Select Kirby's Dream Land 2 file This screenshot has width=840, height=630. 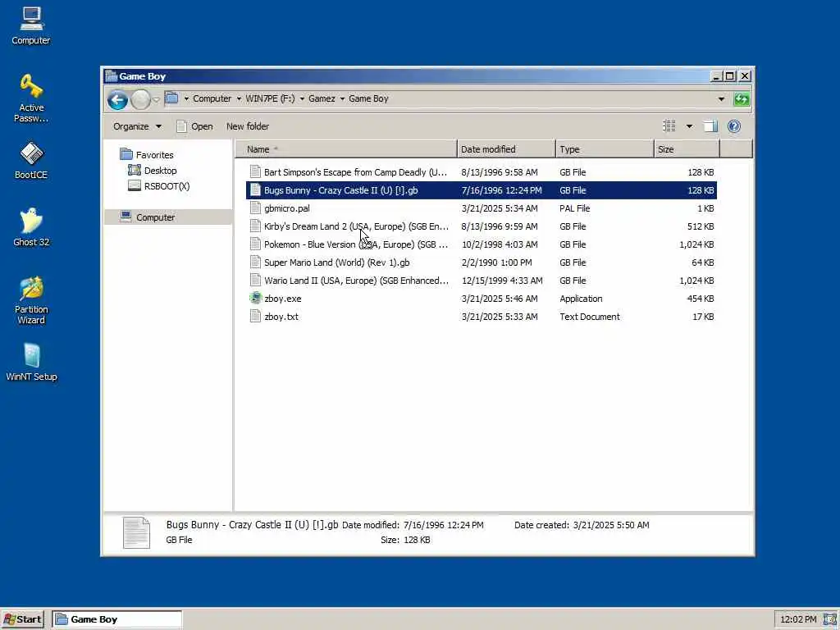point(481,226)
